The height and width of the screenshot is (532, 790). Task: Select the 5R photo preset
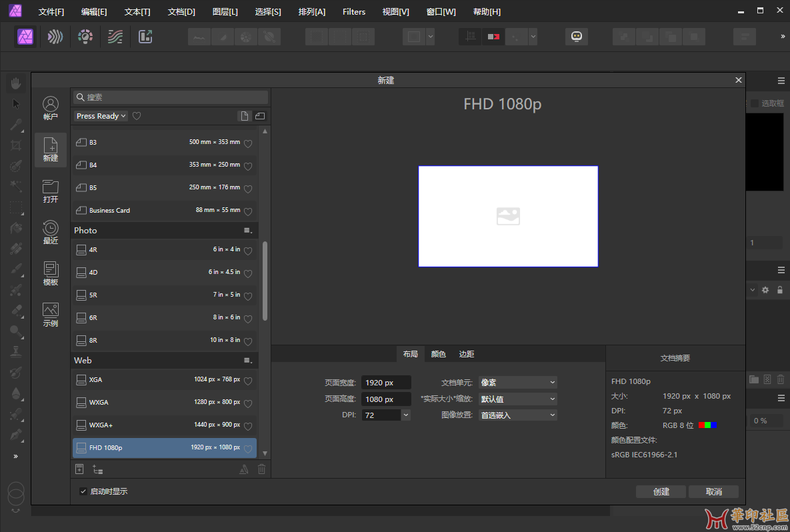click(x=164, y=295)
